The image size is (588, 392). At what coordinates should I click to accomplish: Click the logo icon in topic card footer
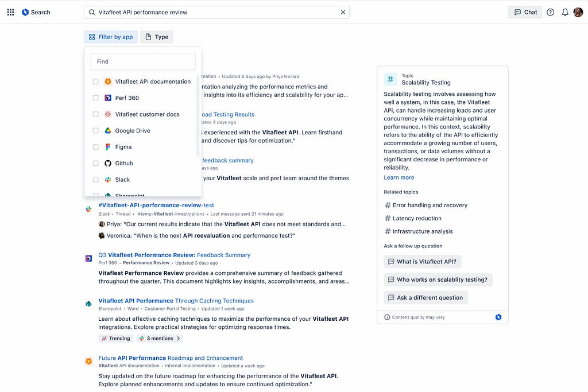[498, 317]
